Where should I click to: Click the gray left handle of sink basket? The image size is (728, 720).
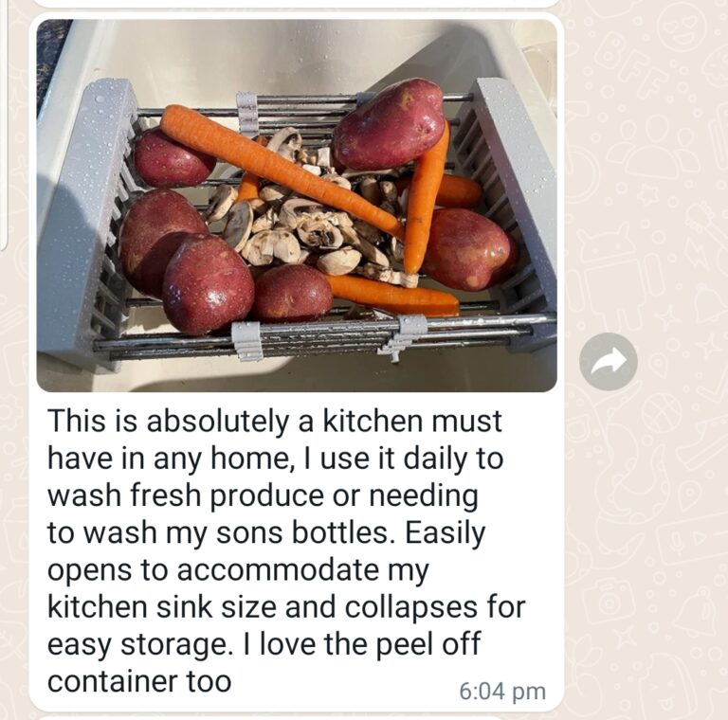(x=86, y=223)
